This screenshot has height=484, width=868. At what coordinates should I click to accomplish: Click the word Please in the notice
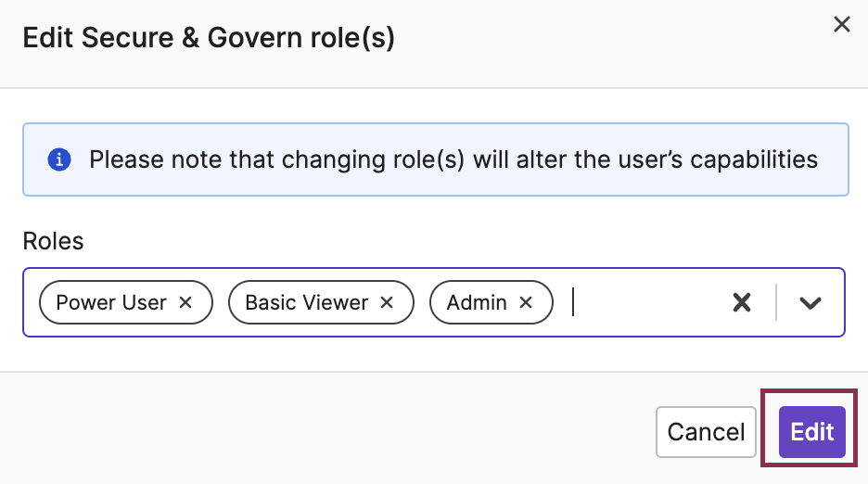point(127,160)
